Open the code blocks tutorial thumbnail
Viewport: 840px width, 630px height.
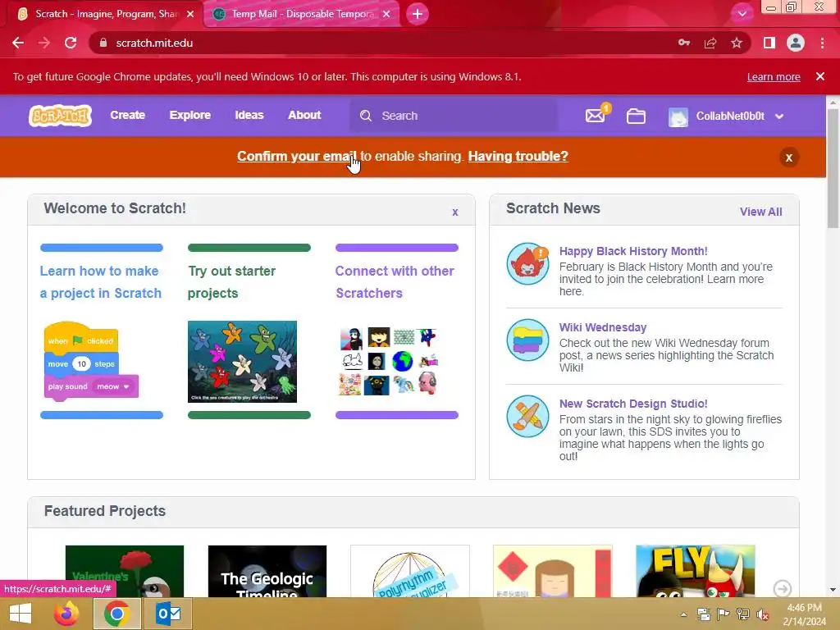click(91, 360)
